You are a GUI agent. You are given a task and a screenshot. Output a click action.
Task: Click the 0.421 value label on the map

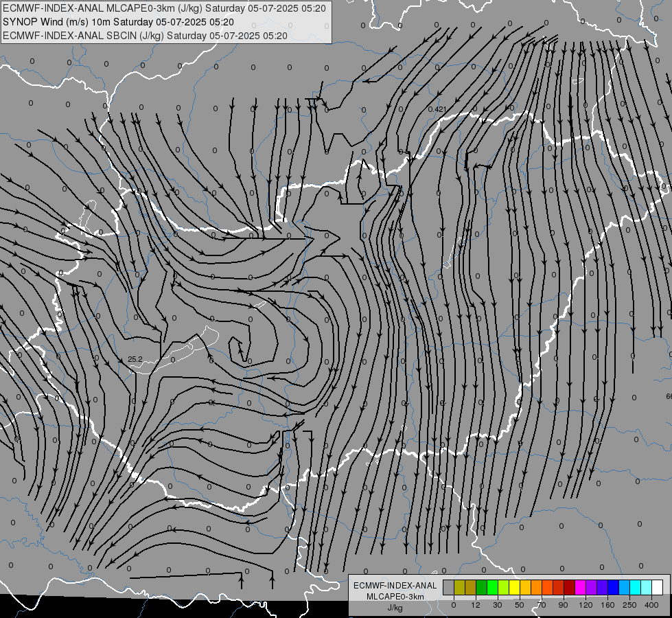pos(437,109)
